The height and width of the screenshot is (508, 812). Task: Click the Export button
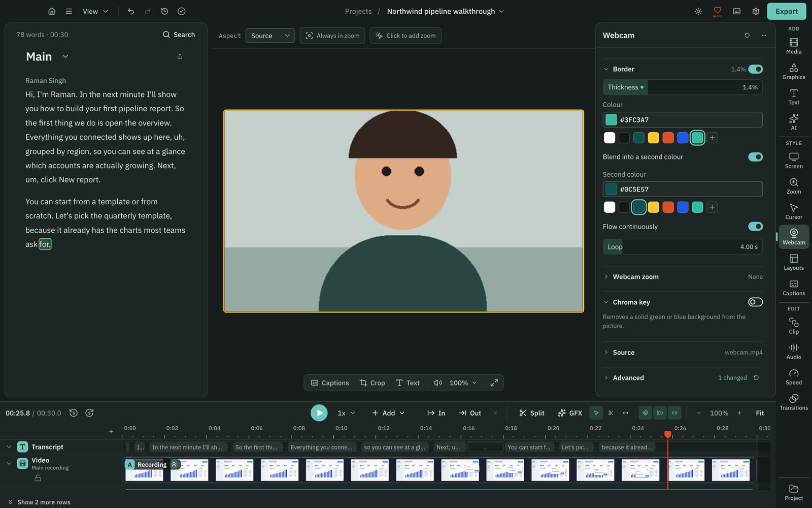(787, 11)
